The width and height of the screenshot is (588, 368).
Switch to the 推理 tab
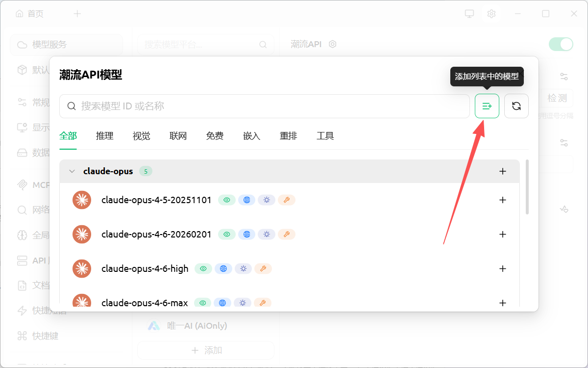(x=104, y=136)
